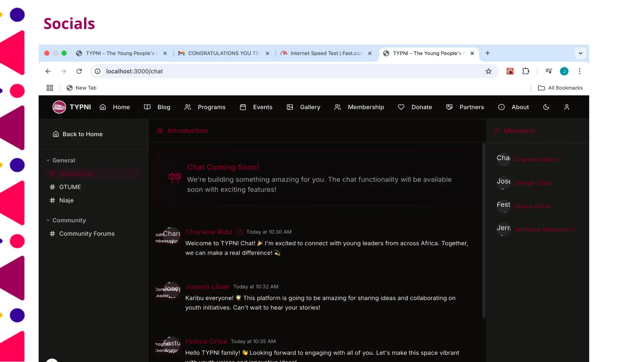The width and height of the screenshot is (644, 362).
Task: Bookmark this page with star icon
Action: tap(488, 71)
